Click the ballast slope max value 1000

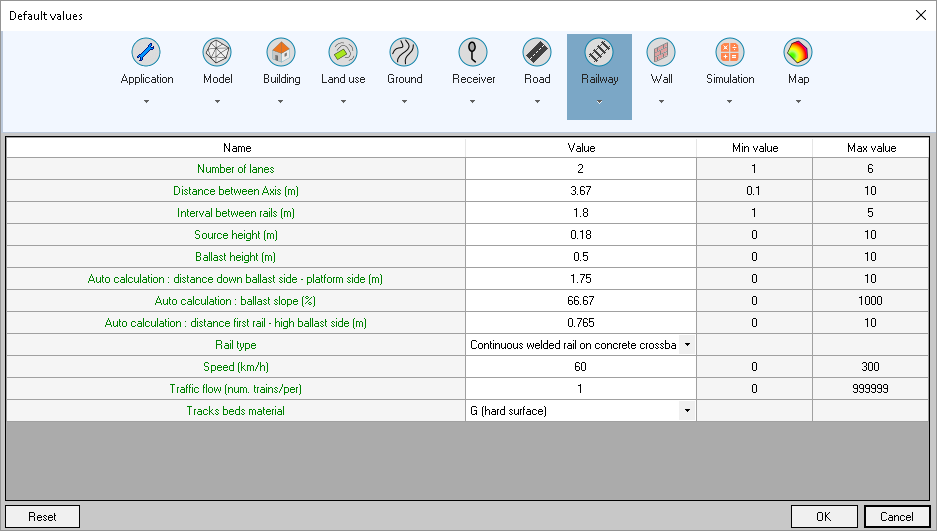871,300
